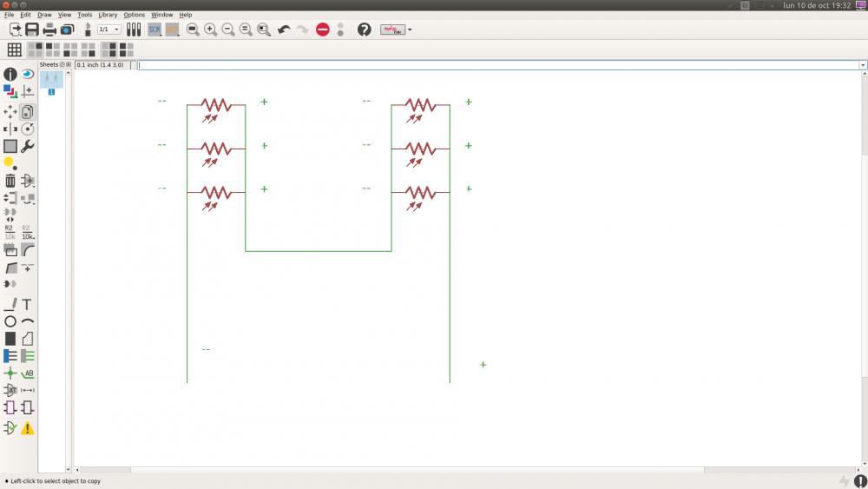Select the Mirror tool
Image resolution: width=868 pixels, height=489 pixels.
(10, 129)
